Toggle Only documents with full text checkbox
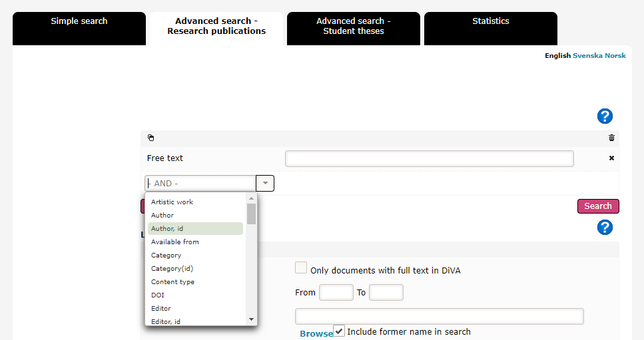 [x=301, y=268]
